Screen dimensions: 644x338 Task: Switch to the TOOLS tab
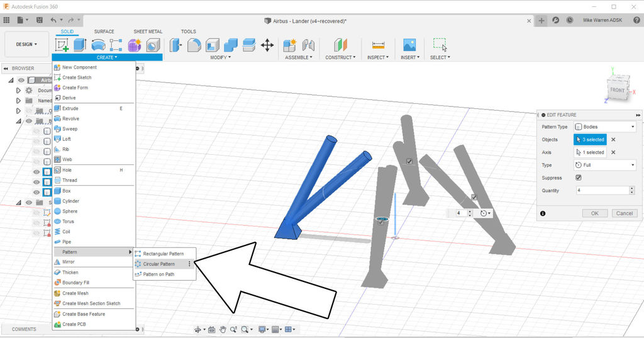189,31
